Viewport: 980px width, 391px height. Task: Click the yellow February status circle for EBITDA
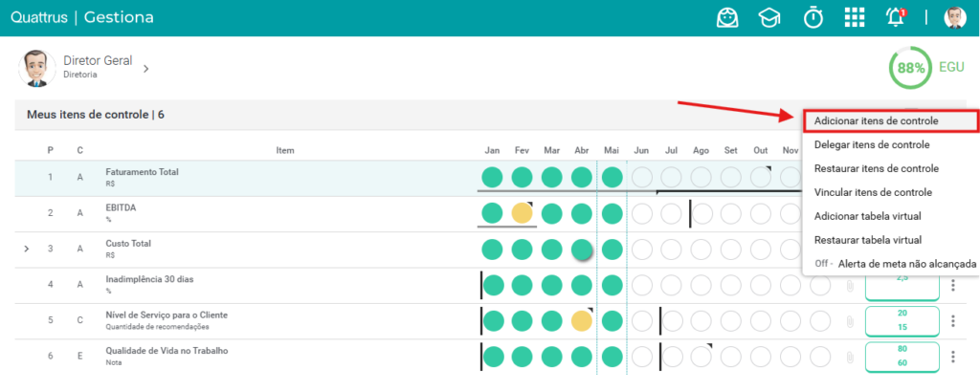point(522,213)
